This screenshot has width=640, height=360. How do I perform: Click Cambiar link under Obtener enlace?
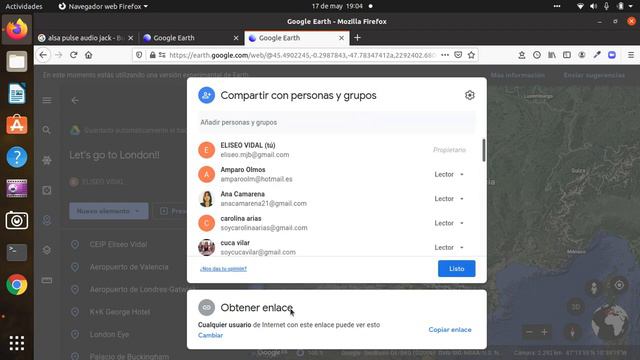pos(210,335)
